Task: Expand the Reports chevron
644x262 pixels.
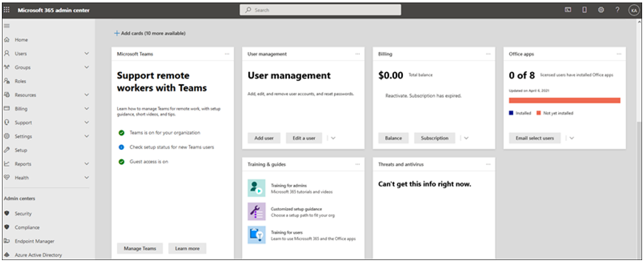Action: point(86,164)
